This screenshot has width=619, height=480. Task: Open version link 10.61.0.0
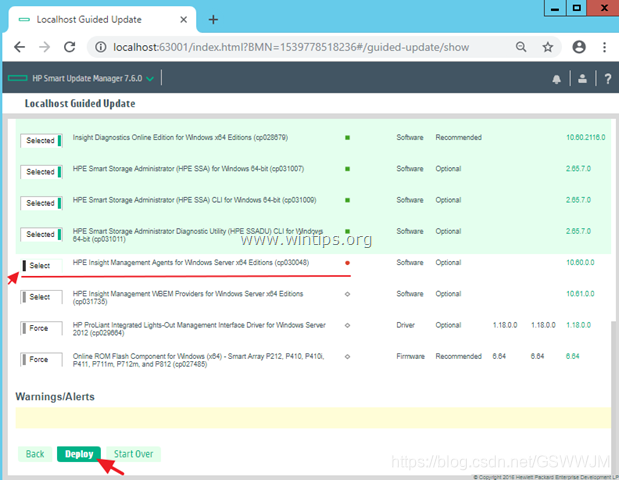point(580,294)
